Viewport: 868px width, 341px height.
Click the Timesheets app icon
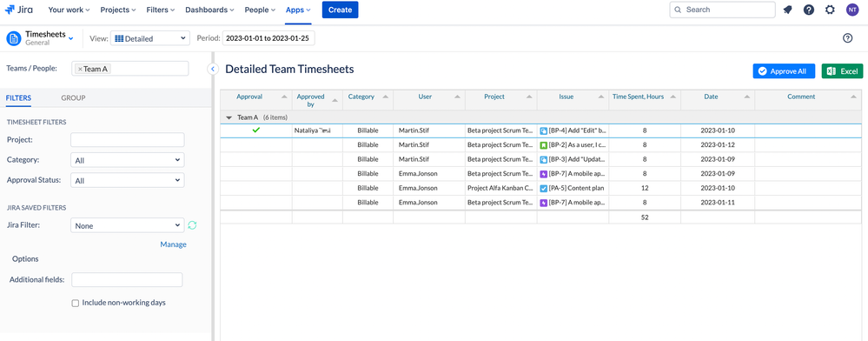(14, 38)
